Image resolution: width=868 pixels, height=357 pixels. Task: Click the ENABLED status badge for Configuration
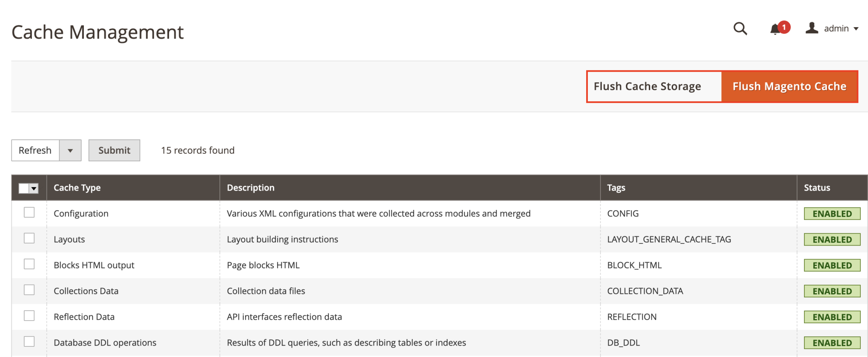point(832,214)
